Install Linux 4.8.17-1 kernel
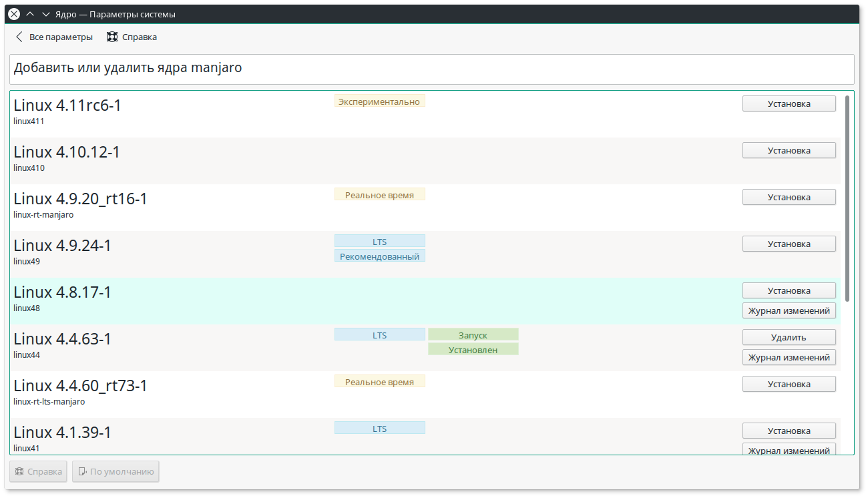Image resolution: width=868 pixels, height=498 pixels. [789, 290]
